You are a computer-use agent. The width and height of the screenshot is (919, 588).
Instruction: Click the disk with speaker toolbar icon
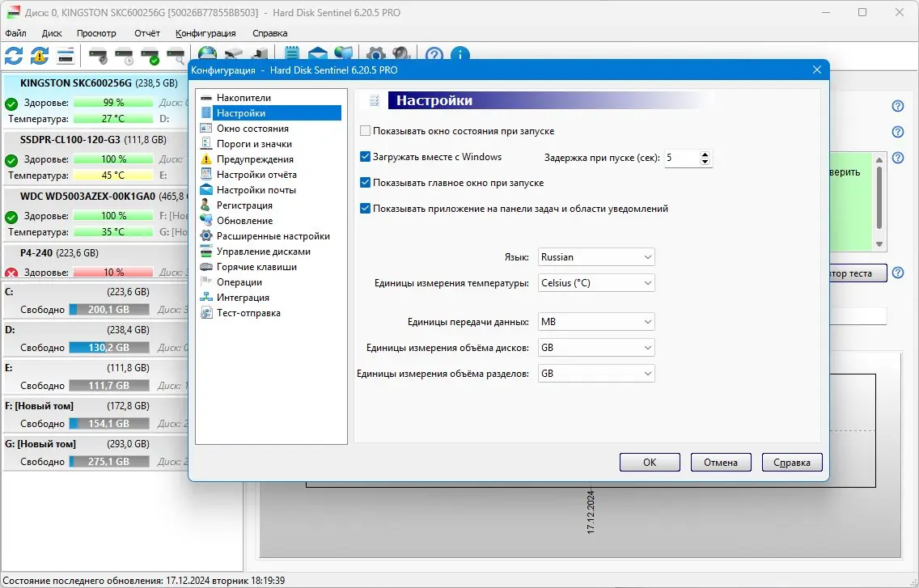[x=98, y=56]
